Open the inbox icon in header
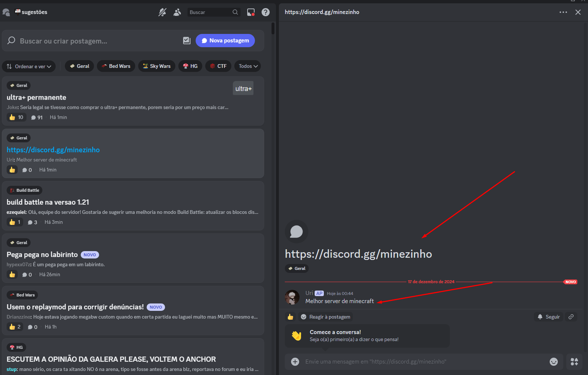This screenshot has width=588, height=375. [x=251, y=12]
